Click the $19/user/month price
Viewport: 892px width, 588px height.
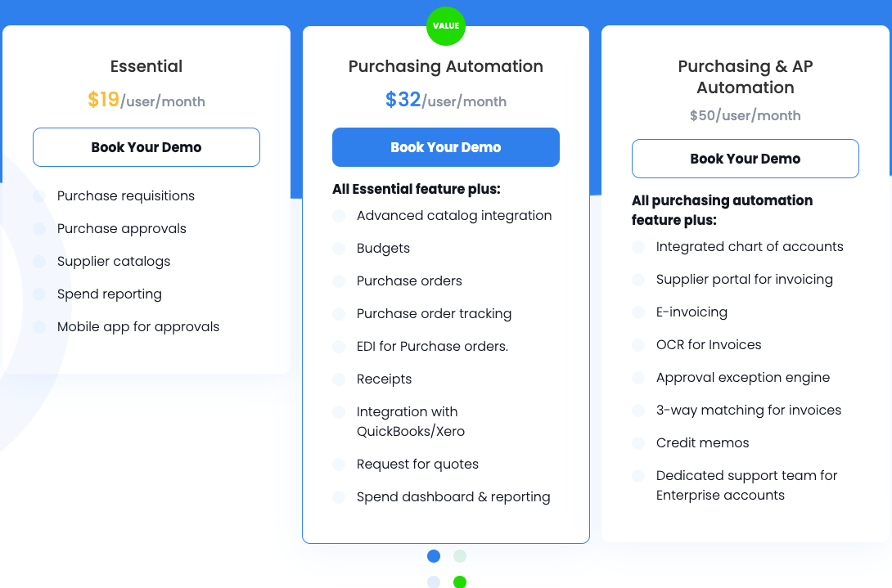(x=146, y=101)
